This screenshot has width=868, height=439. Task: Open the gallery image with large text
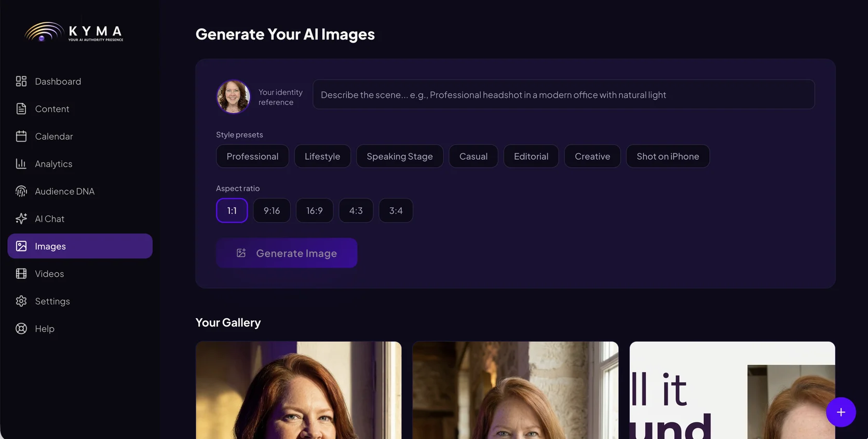point(733,390)
